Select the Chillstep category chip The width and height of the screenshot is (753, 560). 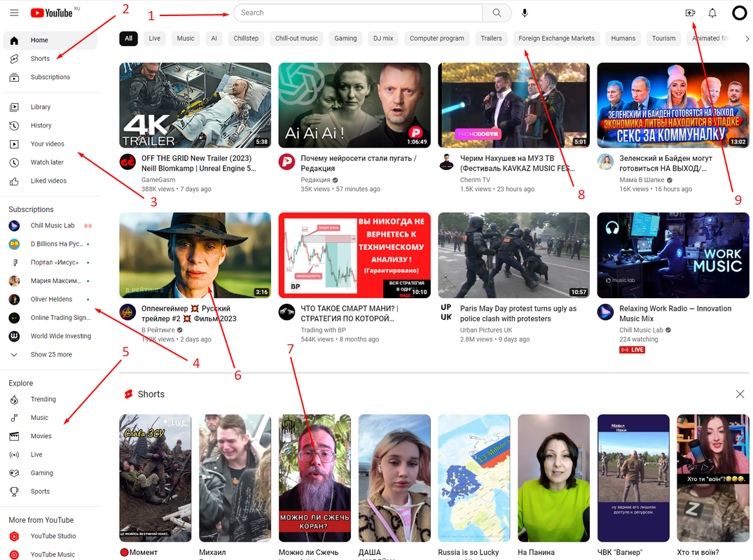tap(245, 38)
